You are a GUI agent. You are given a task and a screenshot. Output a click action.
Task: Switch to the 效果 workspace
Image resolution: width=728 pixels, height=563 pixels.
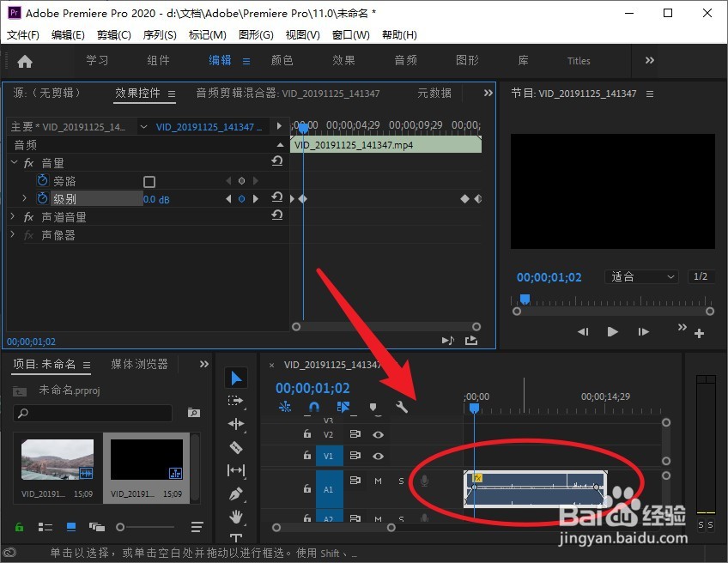[343, 60]
